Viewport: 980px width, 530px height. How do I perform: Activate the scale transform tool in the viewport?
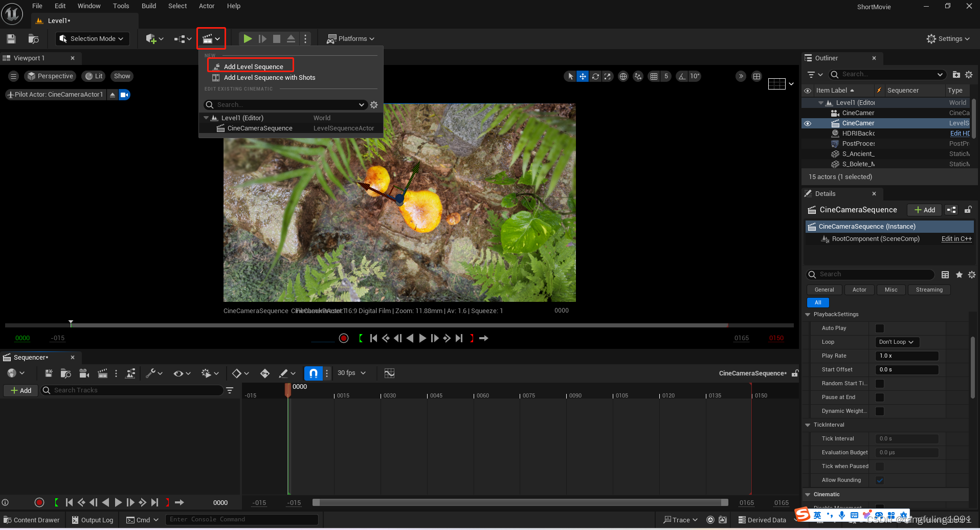point(607,76)
